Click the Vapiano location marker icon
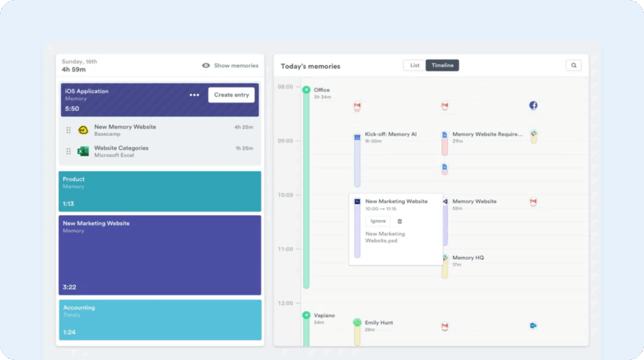This screenshot has width=644, height=360. pyautogui.click(x=306, y=315)
